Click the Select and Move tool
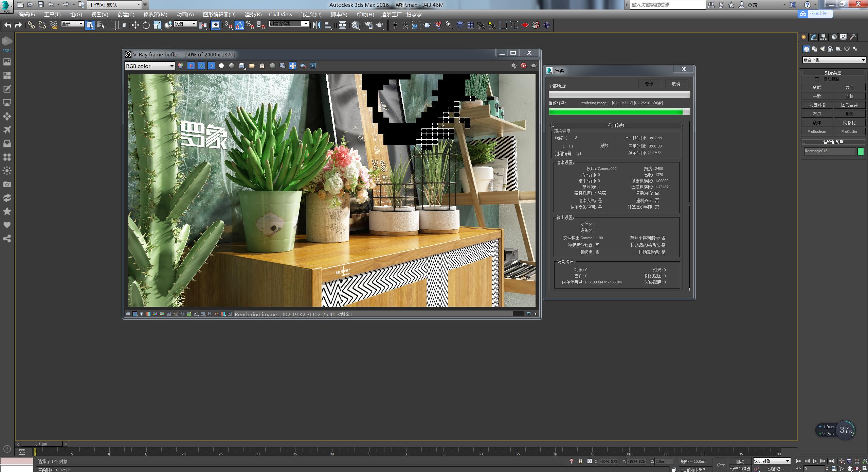 [135, 25]
